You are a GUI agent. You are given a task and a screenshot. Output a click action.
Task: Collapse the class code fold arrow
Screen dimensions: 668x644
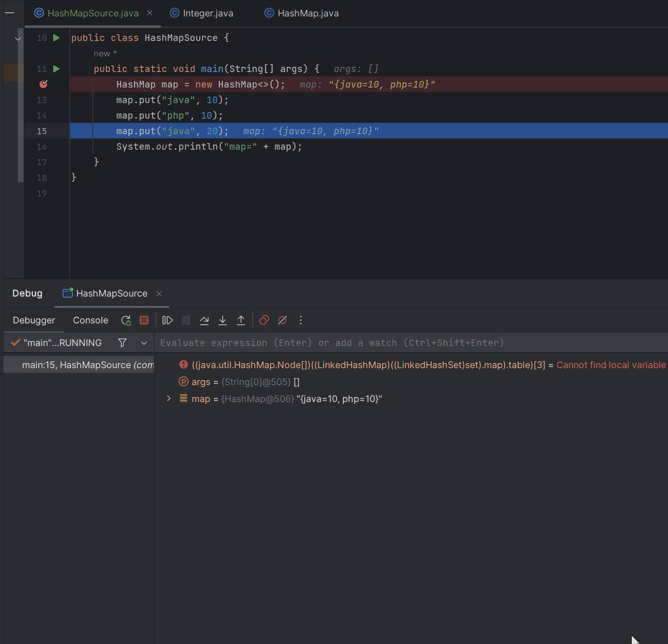18,39
